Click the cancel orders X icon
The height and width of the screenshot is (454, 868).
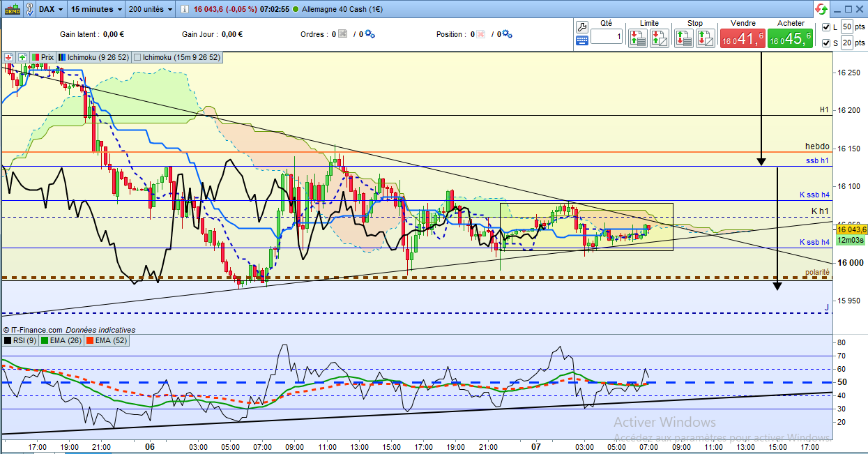[342, 34]
